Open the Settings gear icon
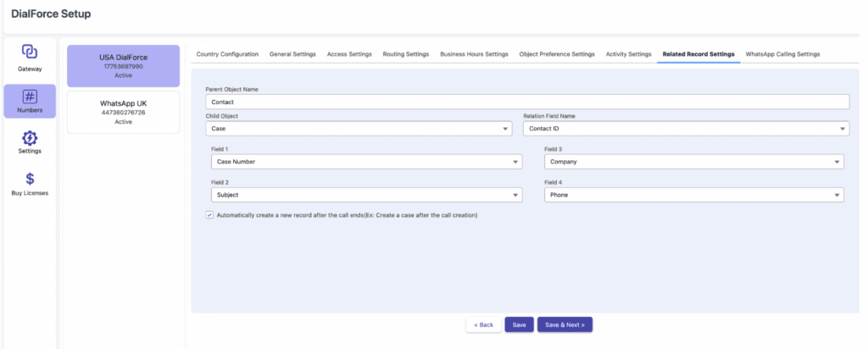The height and width of the screenshot is (349, 868). pyautogui.click(x=30, y=138)
